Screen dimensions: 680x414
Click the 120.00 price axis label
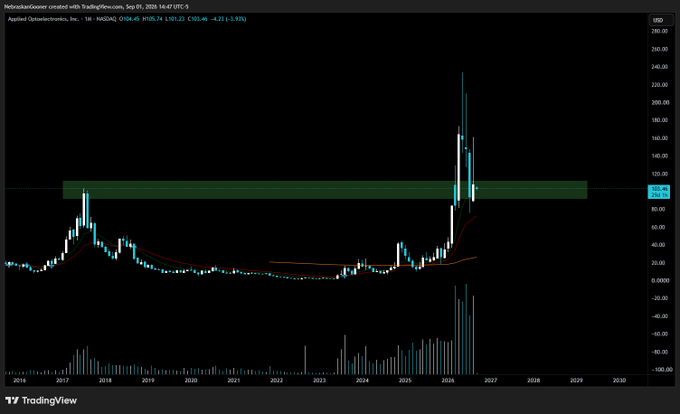pos(659,174)
